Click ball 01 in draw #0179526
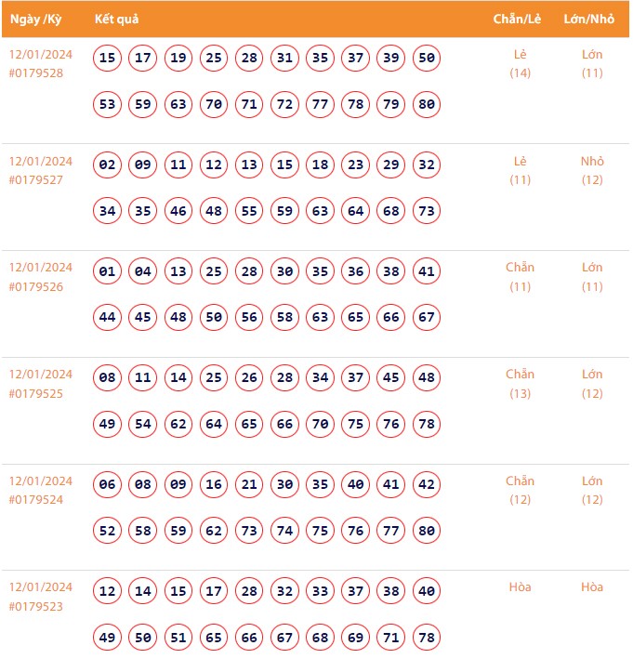This screenshot has width=633, height=672. tap(108, 272)
